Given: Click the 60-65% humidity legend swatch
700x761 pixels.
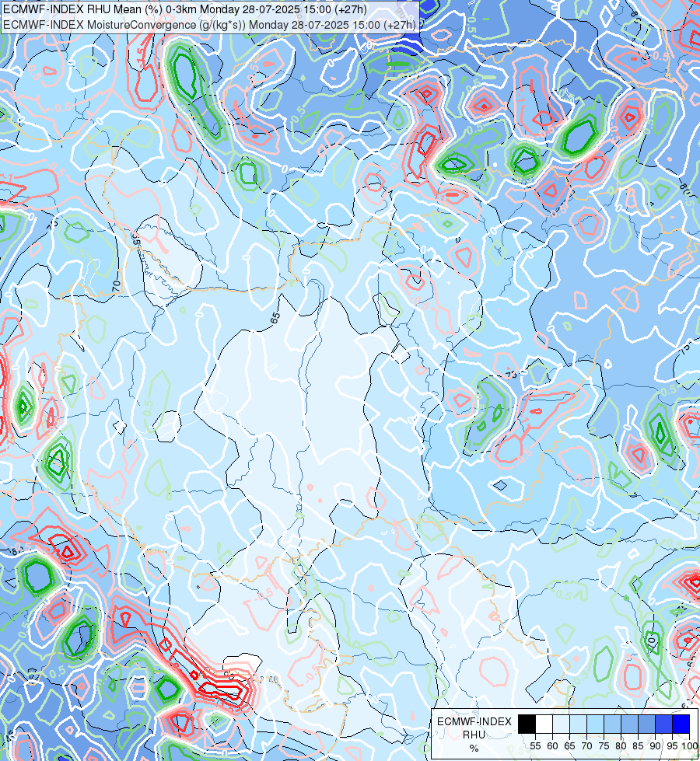Looking at the screenshot, I should pyautogui.click(x=561, y=724).
